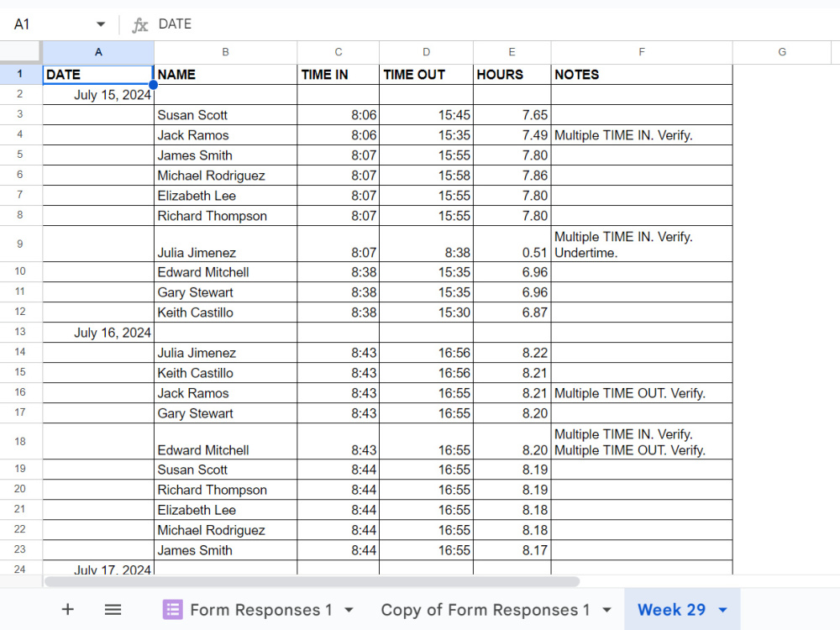Click the HOURS header cell

(512, 75)
